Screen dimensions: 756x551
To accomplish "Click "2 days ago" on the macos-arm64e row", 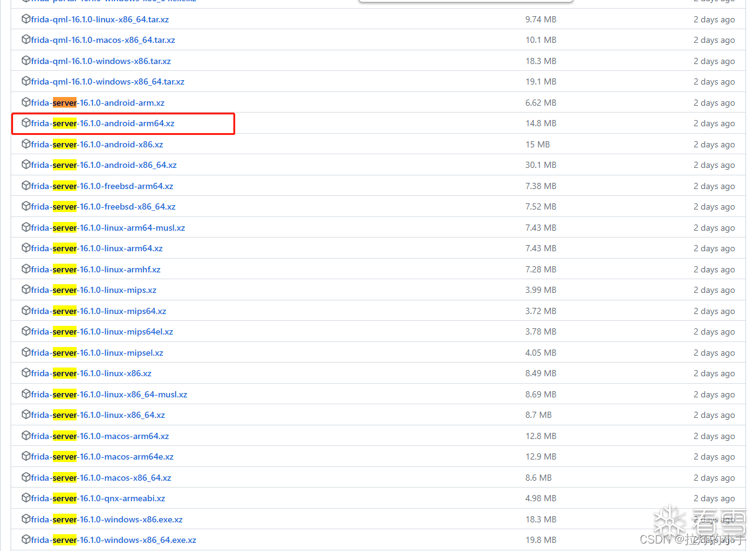I will point(714,456).
